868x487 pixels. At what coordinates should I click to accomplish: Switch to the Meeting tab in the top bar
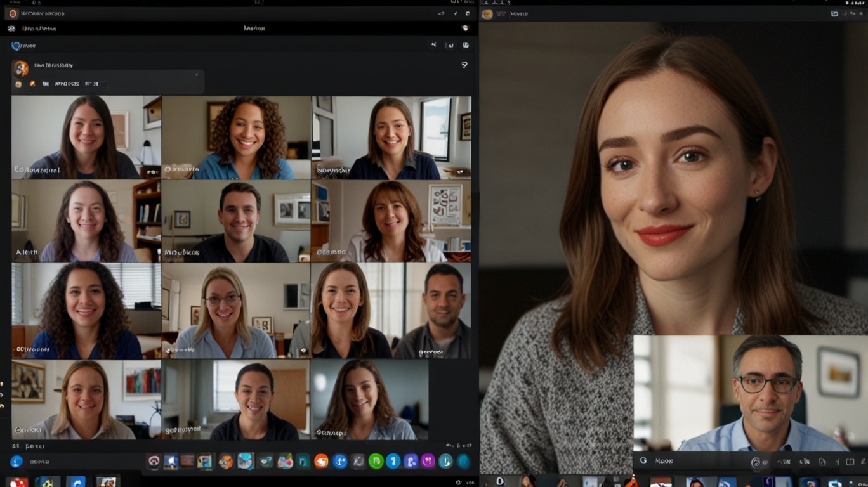pyautogui.click(x=254, y=29)
